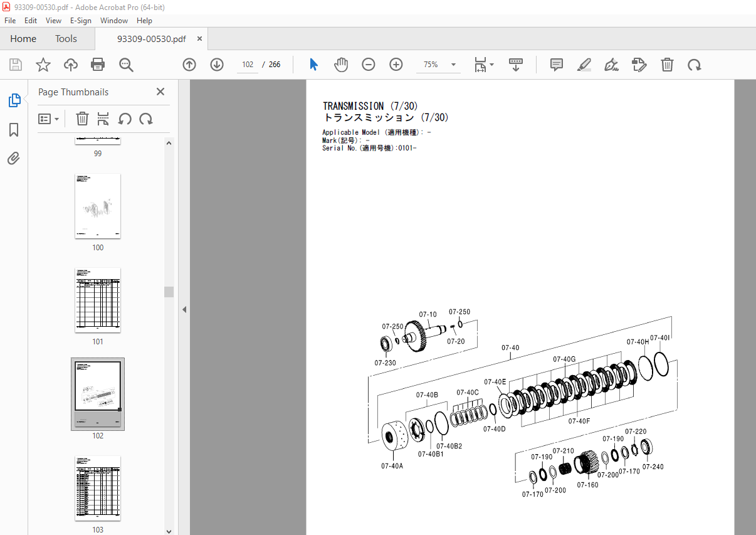This screenshot has height=535, width=756.
Task: Open the Edit menu
Action: click(31, 20)
